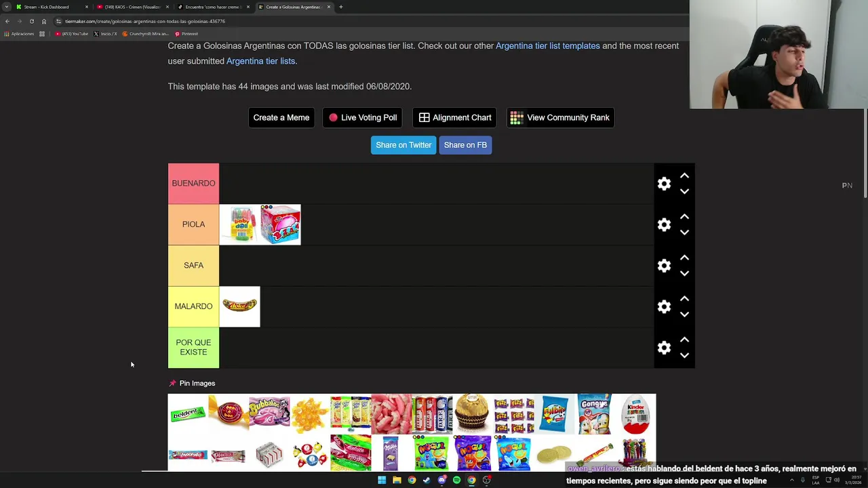Switch to the TikTok Encuentra tab
868x488 pixels.
[213, 7]
